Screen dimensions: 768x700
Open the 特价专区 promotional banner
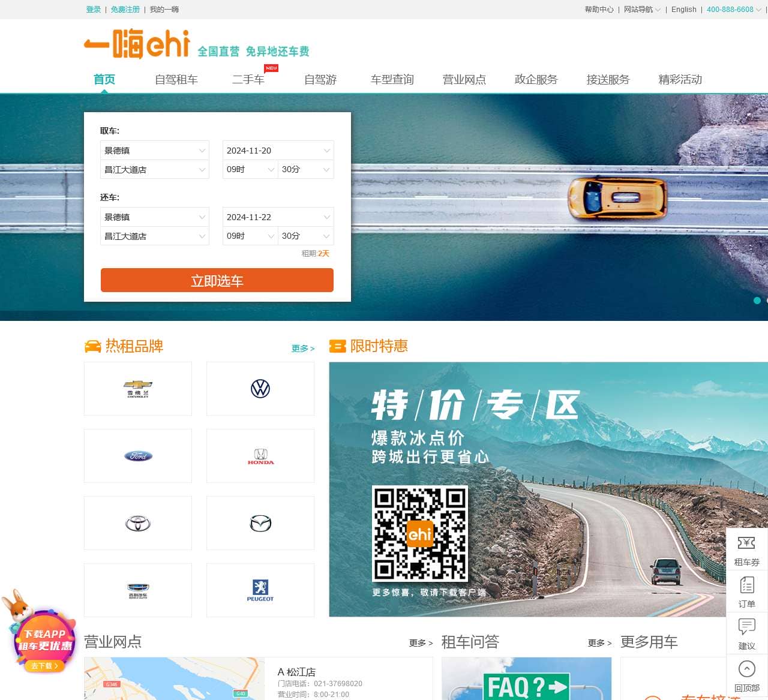(548, 489)
